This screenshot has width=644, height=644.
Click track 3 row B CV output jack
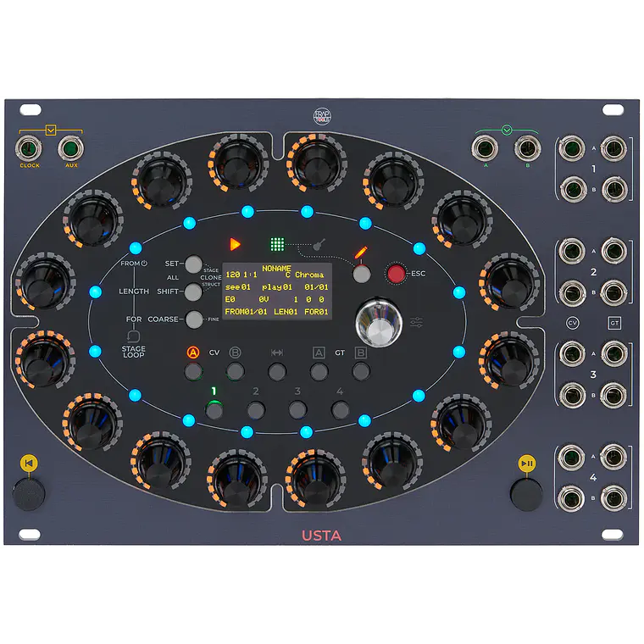pos(572,395)
